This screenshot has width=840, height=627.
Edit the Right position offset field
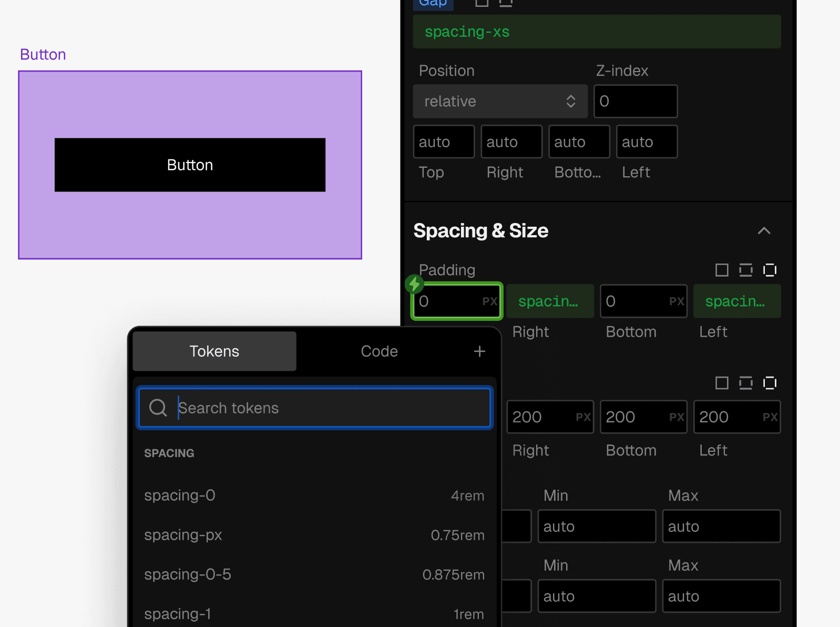(511, 142)
